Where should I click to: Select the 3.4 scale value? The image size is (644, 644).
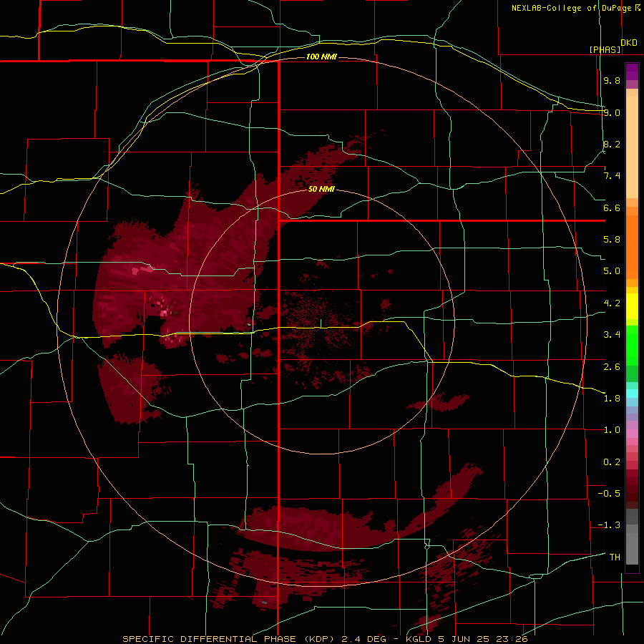[612, 335]
